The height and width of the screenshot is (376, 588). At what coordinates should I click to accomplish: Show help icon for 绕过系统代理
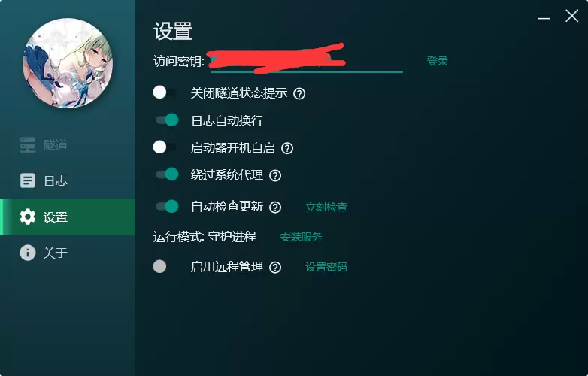[275, 175]
